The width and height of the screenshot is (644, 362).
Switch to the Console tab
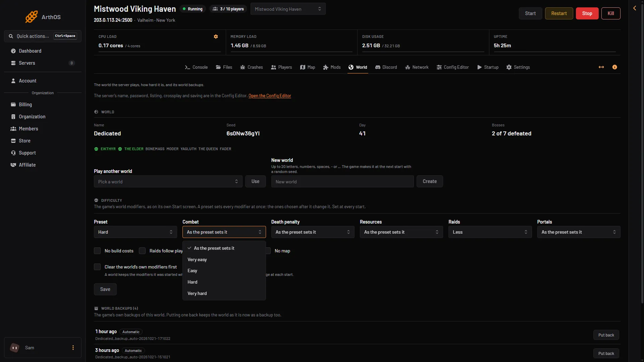[196, 67]
